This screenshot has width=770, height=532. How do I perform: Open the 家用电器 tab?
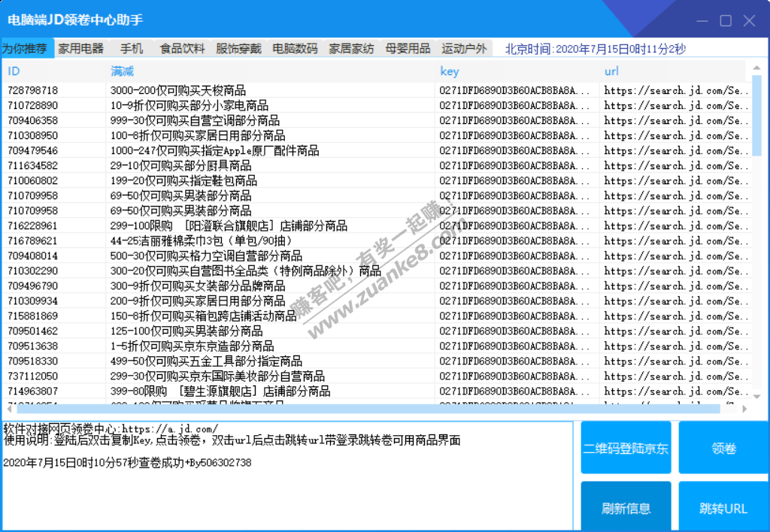(81, 49)
